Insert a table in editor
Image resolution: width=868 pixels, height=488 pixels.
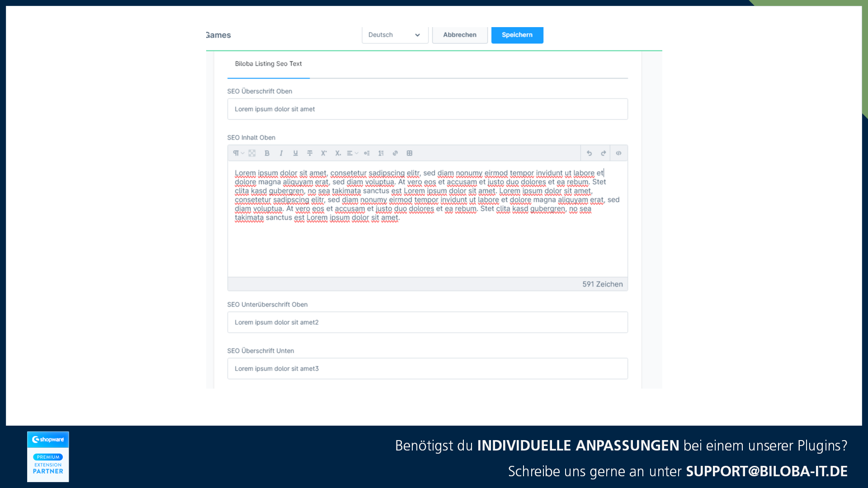click(410, 153)
